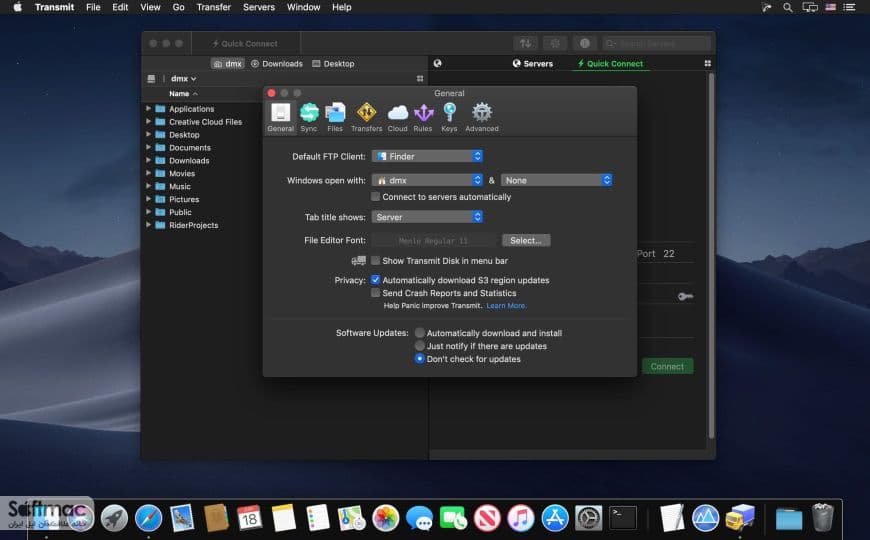Open Safari from the Dock
The height and width of the screenshot is (540, 870).
[149, 518]
